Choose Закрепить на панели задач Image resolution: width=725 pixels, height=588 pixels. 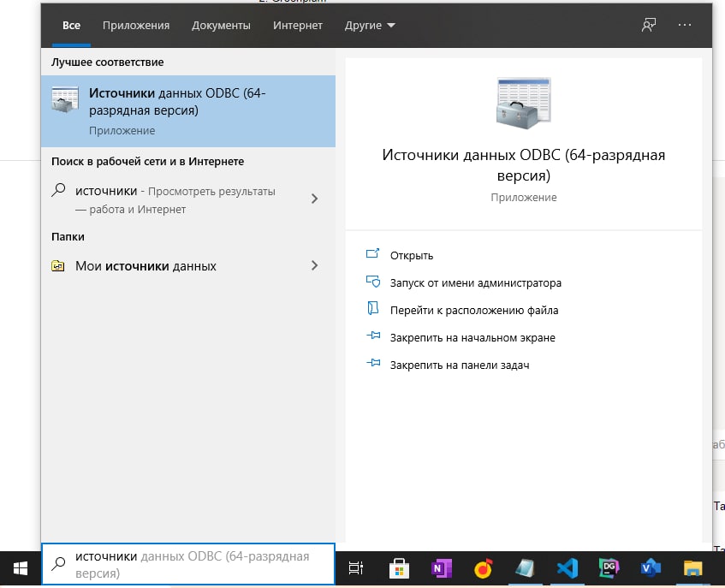click(460, 365)
